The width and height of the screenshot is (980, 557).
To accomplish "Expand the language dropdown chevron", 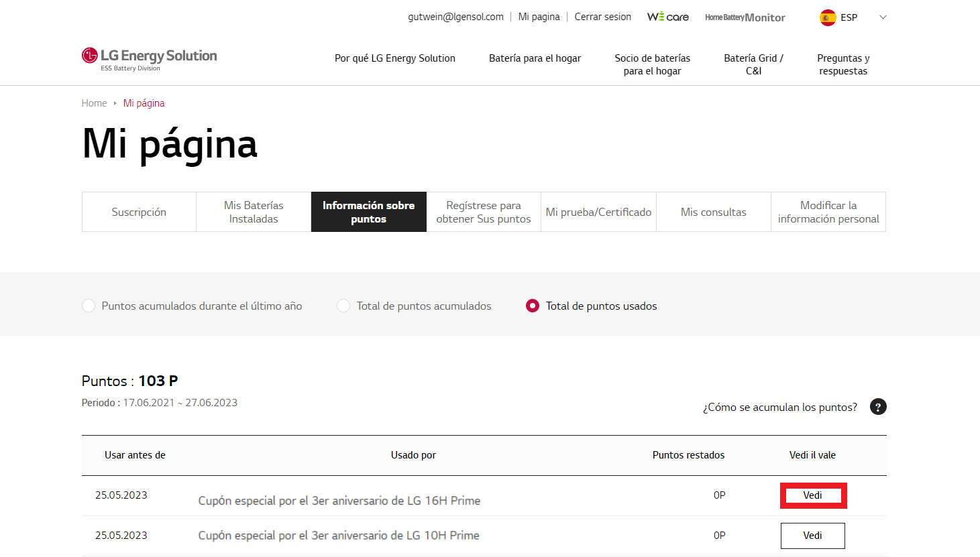I will tap(883, 17).
